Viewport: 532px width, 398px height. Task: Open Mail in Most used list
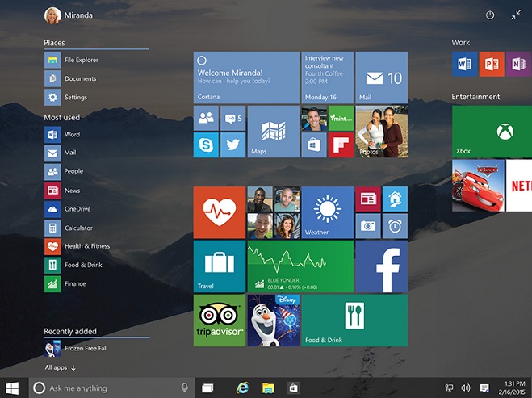(x=61, y=153)
